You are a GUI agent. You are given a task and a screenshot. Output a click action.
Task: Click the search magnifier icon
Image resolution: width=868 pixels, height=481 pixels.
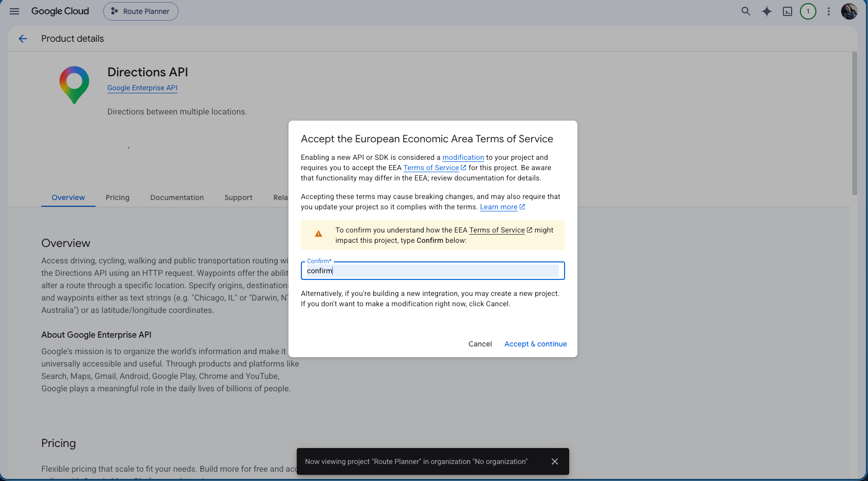tap(746, 11)
